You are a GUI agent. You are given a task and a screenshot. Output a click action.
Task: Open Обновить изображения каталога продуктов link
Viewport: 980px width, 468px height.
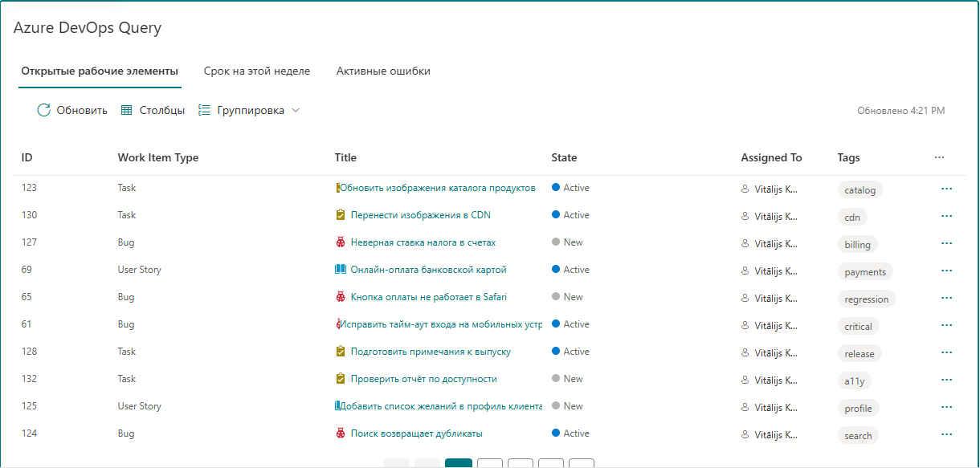(438, 188)
